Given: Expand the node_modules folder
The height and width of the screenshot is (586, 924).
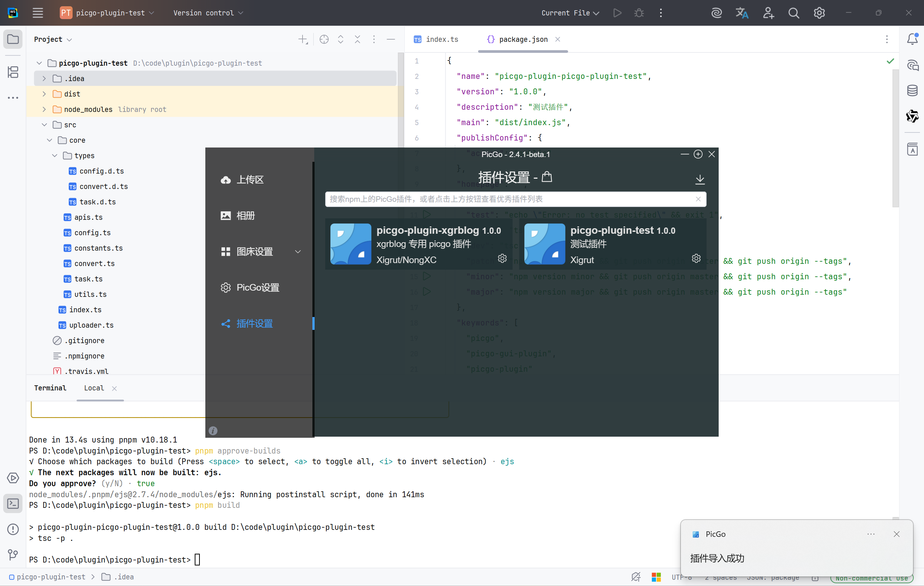Looking at the screenshot, I should pyautogui.click(x=44, y=109).
